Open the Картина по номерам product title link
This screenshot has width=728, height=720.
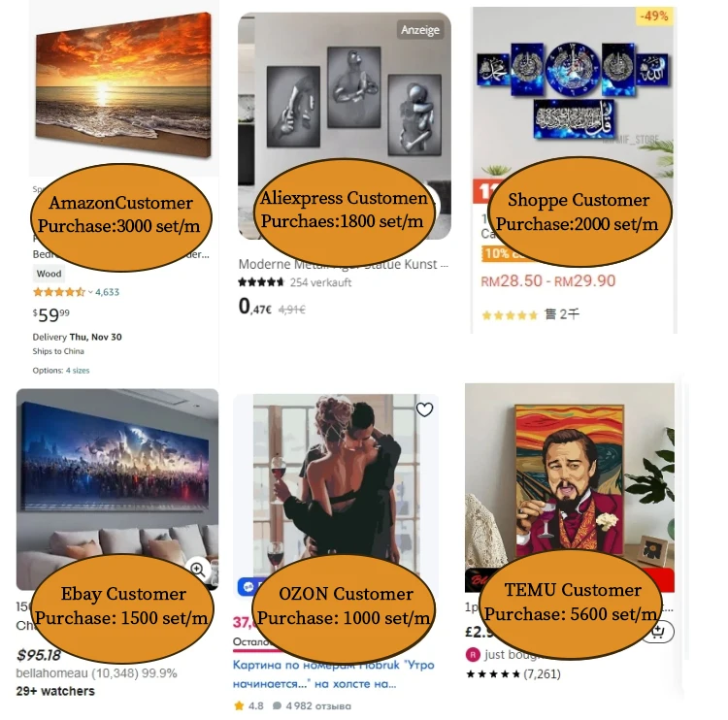coord(333,674)
